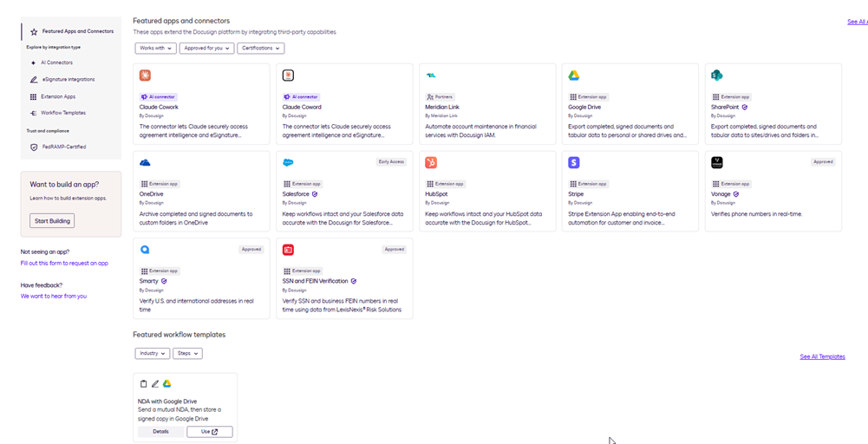Click the Google Drive logo icon
The height and width of the screenshot is (444, 868).
(x=573, y=75)
